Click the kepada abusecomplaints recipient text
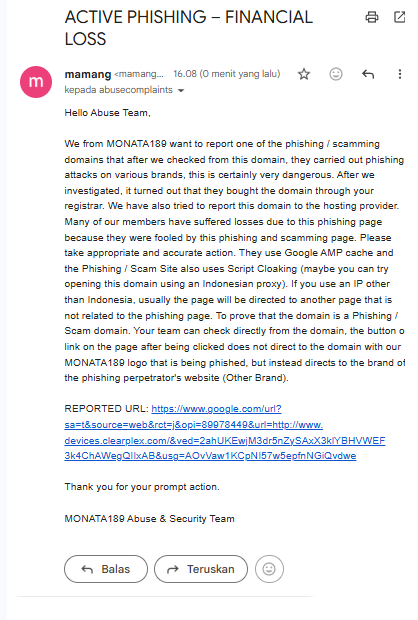Viewport: 418px width, 620px height. 119,90
